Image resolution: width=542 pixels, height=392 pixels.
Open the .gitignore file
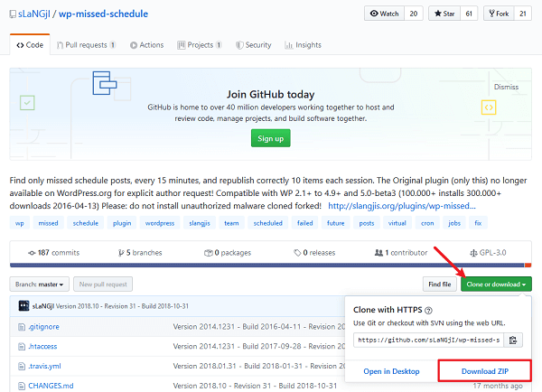(x=44, y=327)
